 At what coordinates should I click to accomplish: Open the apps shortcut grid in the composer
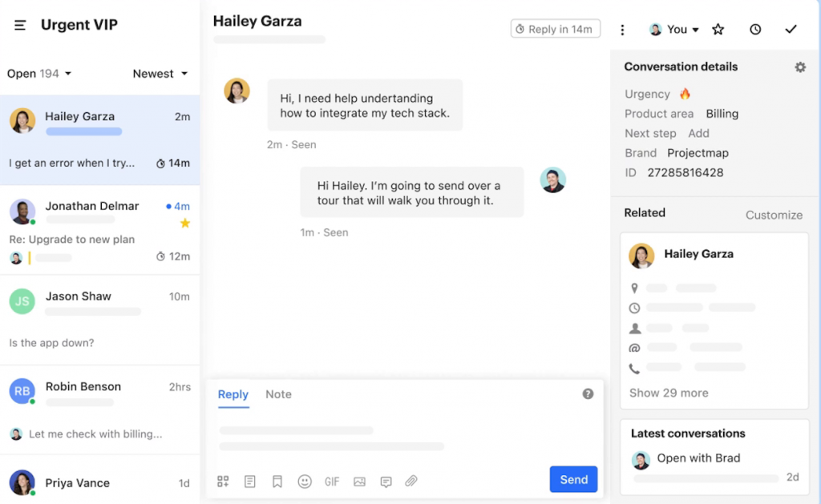coord(223,481)
